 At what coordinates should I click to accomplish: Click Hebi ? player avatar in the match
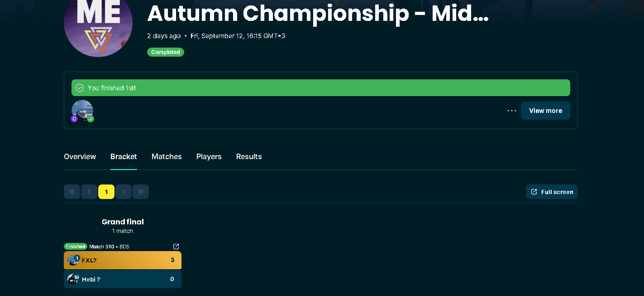point(72,279)
